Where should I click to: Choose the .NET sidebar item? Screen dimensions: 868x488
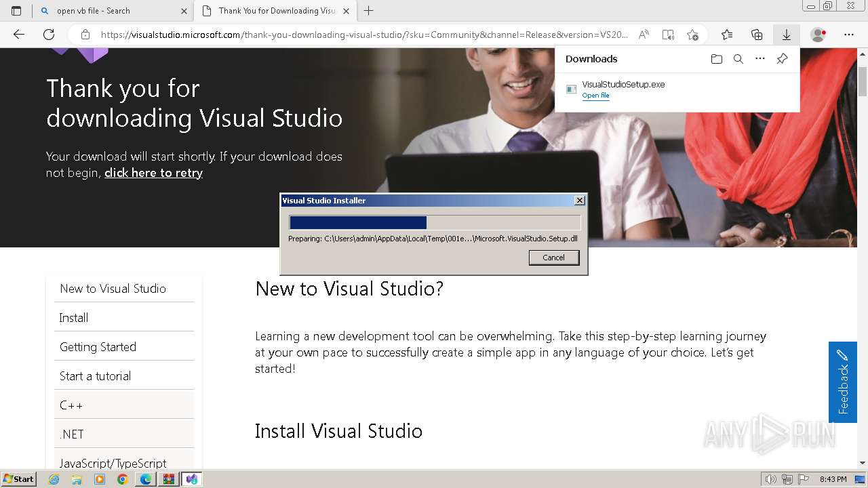pos(124,434)
